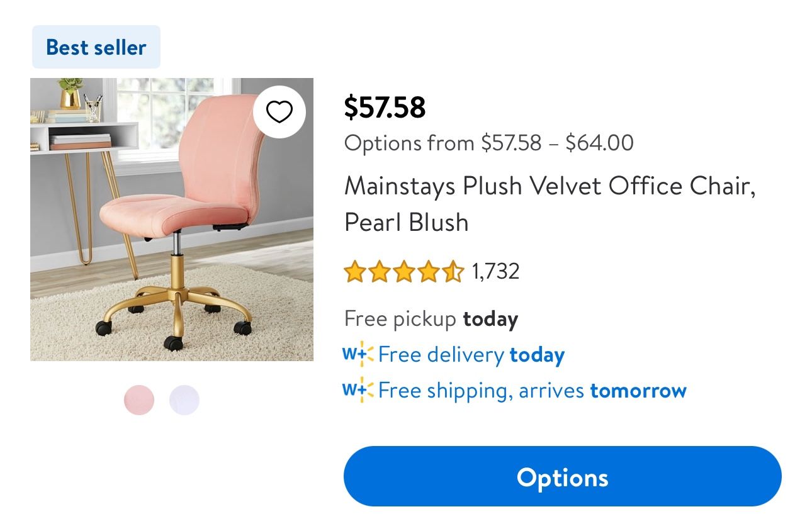The height and width of the screenshot is (519, 812).
Task: Click the half-filled fifth rating star
Action: tap(452, 272)
